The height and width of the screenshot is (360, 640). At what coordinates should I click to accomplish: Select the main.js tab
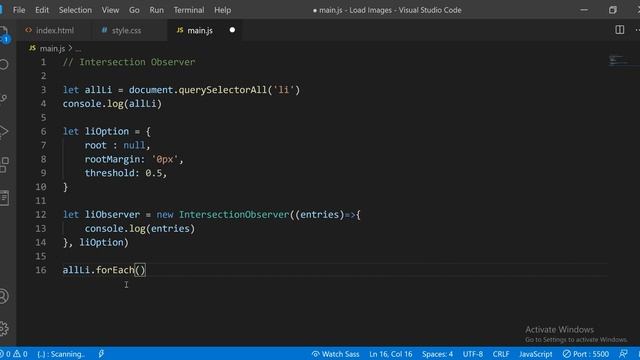pos(200,30)
